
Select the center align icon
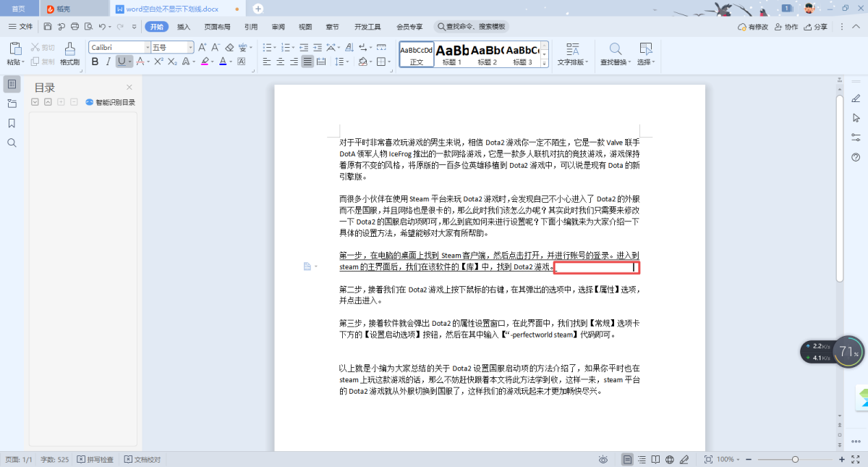(280, 62)
